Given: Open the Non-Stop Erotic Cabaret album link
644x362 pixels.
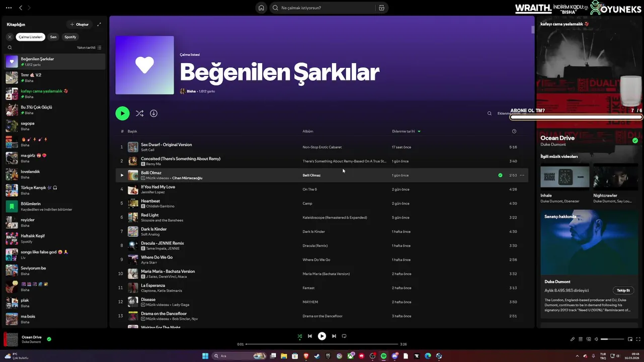Looking at the screenshot, I should (322, 147).
